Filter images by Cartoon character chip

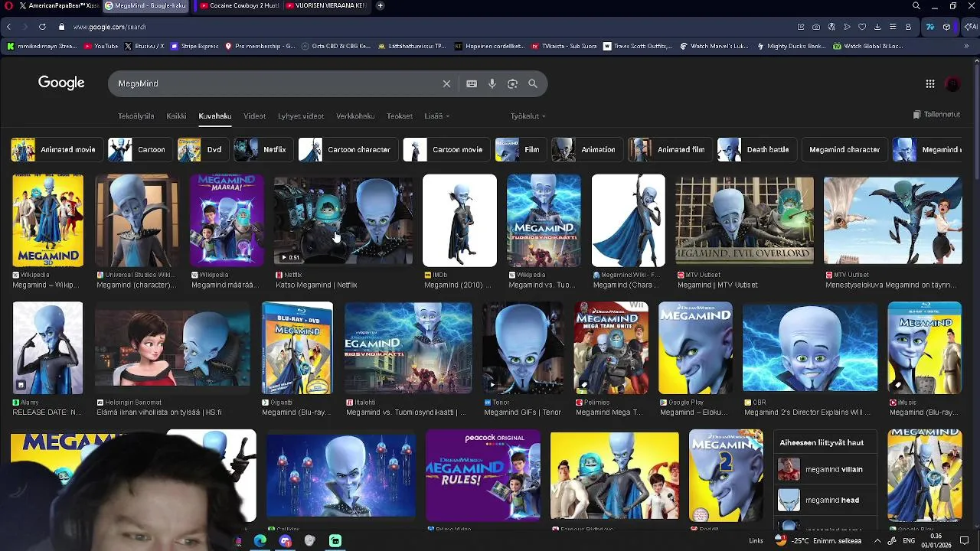point(347,150)
